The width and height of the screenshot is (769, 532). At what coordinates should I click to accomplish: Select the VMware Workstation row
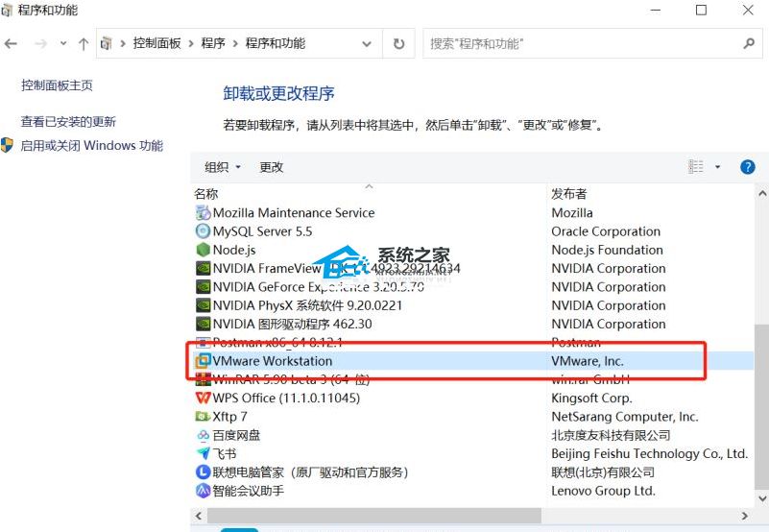(472, 361)
